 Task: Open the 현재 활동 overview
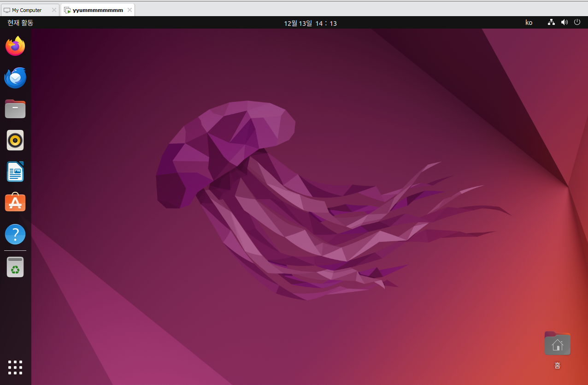coord(20,23)
